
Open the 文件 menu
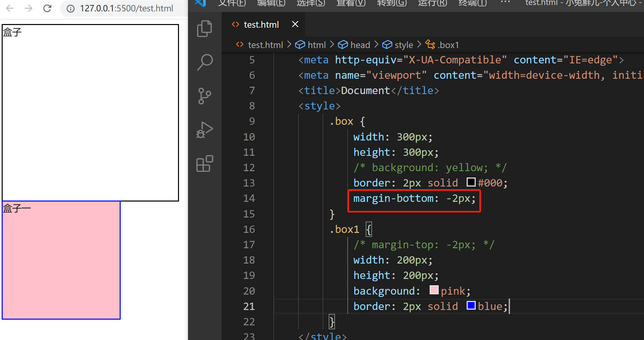[232, 3]
